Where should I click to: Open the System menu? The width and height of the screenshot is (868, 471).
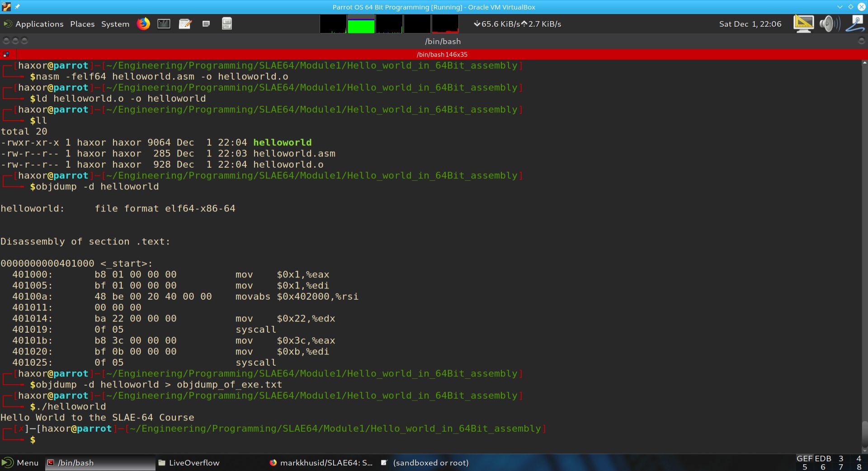tap(115, 24)
